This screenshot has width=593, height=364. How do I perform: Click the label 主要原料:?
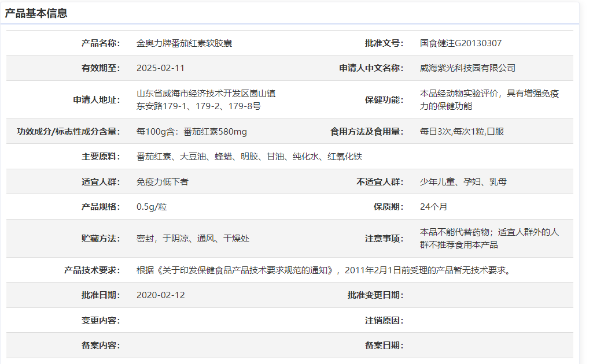click(x=101, y=157)
